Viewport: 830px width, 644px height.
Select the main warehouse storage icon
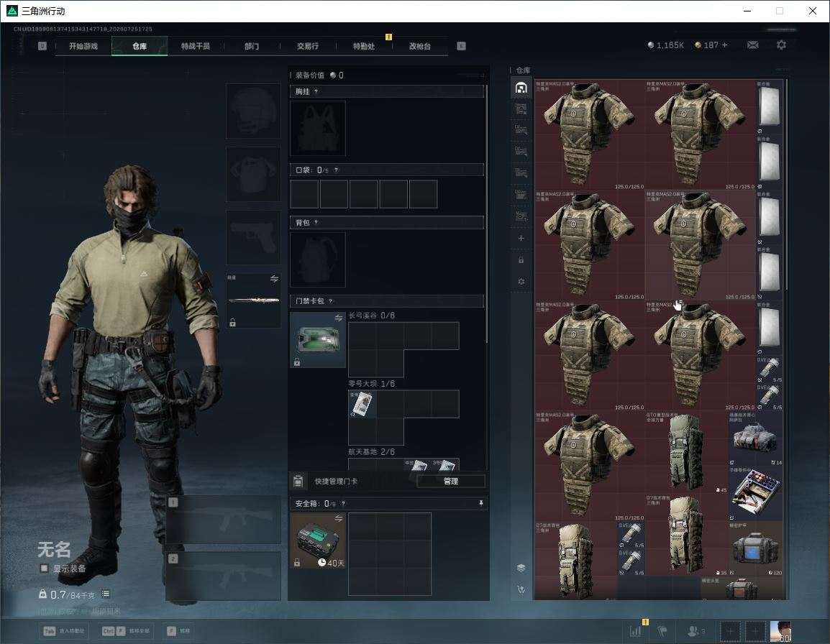521,88
